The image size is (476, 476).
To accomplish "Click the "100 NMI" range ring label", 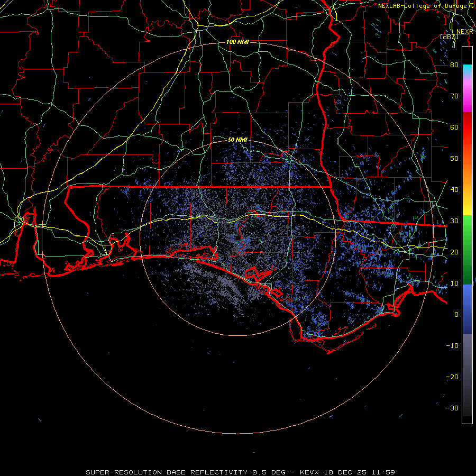I will coord(237,42).
